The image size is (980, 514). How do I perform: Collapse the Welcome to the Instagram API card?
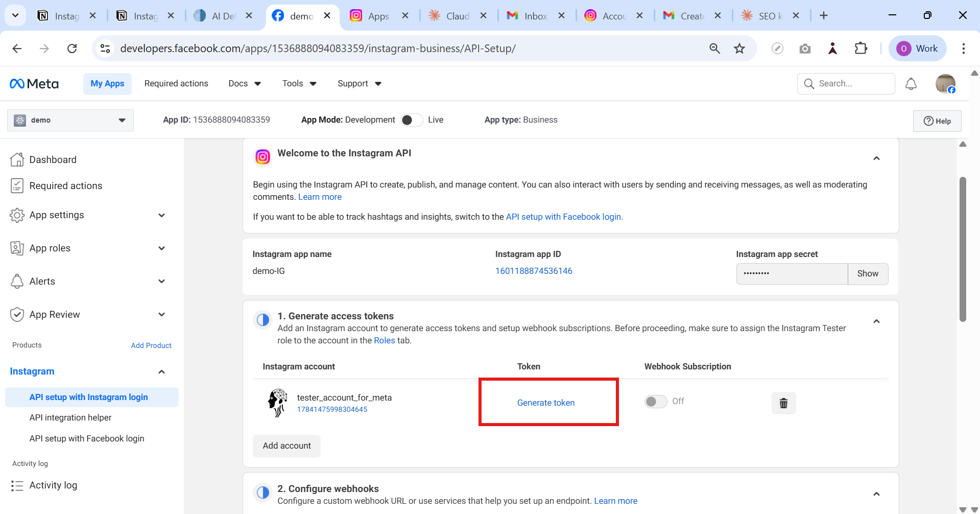(x=876, y=158)
